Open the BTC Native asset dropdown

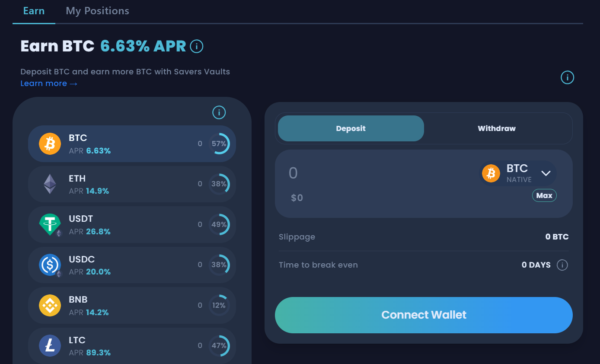(517, 173)
